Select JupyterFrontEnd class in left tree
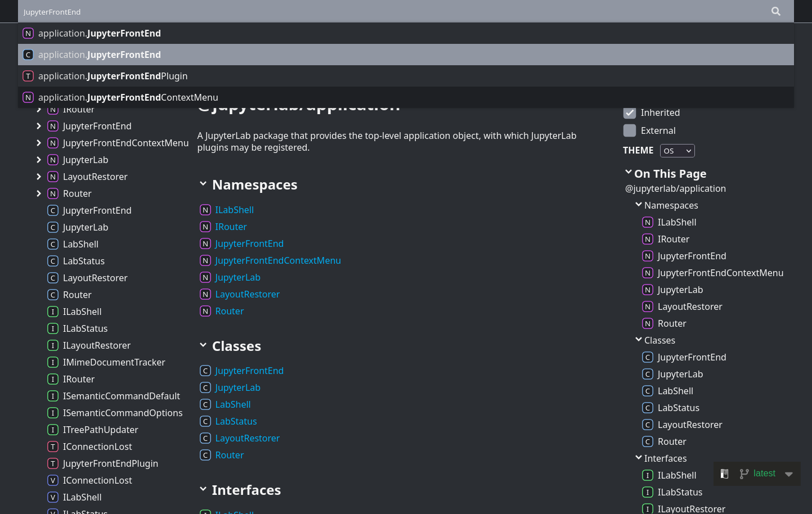The image size is (812, 514). (97, 210)
